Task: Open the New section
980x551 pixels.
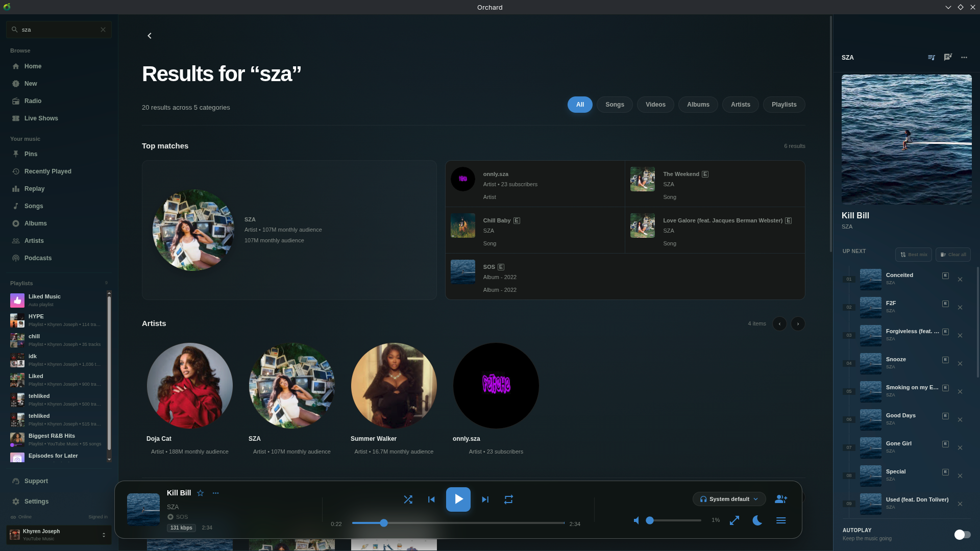Action: click(59, 84)
